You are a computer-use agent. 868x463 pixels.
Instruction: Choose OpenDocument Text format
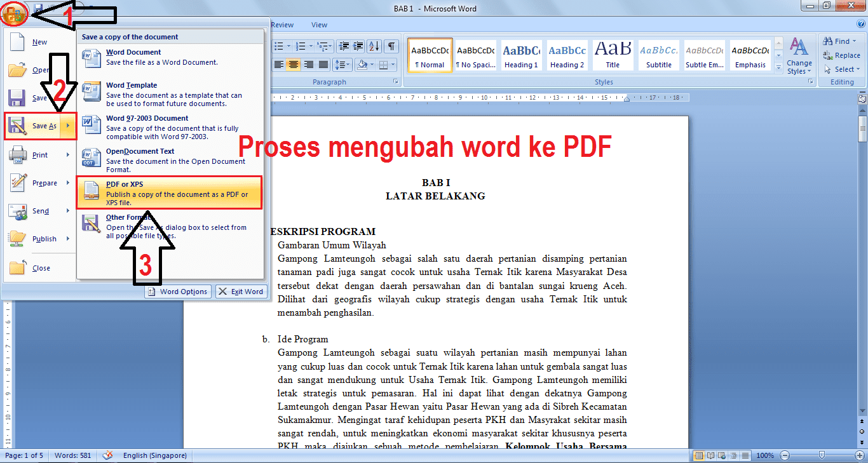pyautogui.click(x=169, y=160)
